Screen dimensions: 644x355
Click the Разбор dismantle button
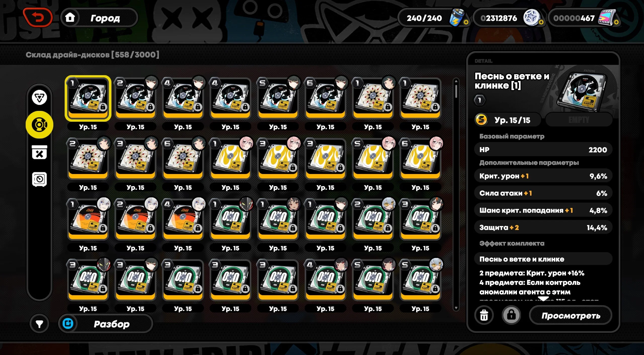[106, 324]
